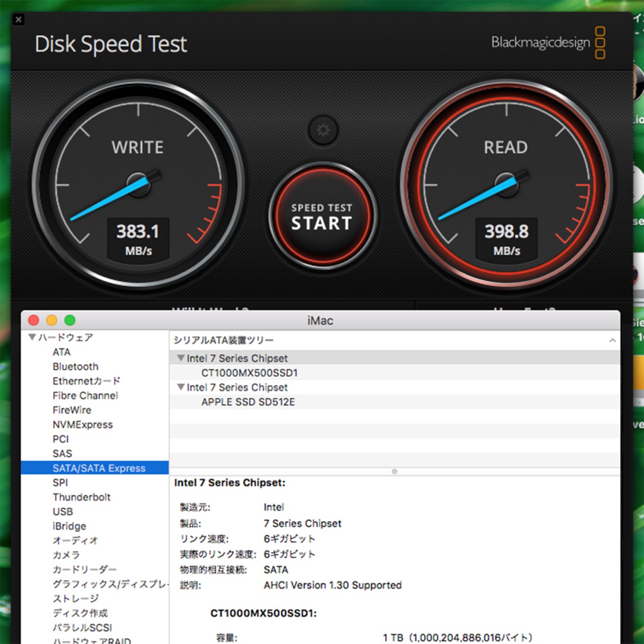Open the USB hardware section
Image resolution: width=644 pixels, height=644 pixels.
coord(61,512)
